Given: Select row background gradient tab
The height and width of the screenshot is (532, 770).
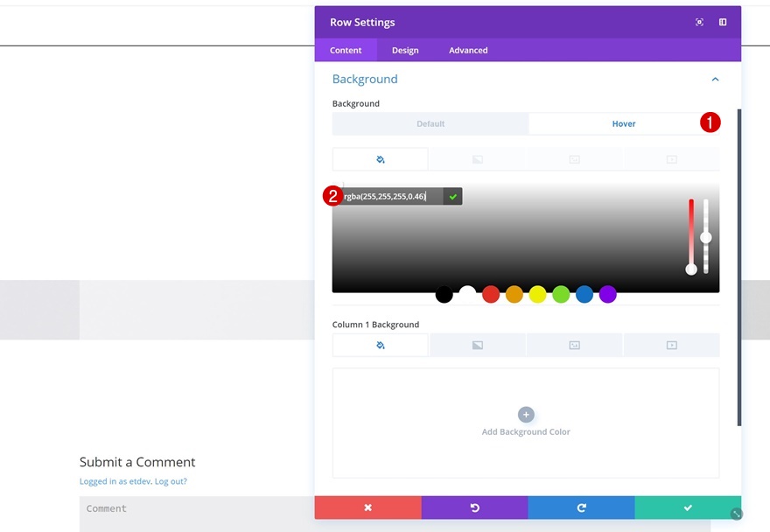Looking at the screenshot, I should (478, 159).
